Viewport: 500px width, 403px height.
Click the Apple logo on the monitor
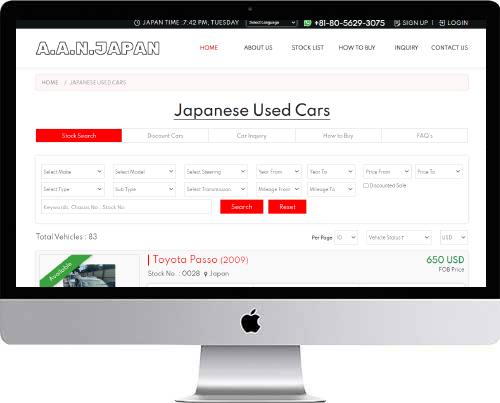[x=251, y=321]
